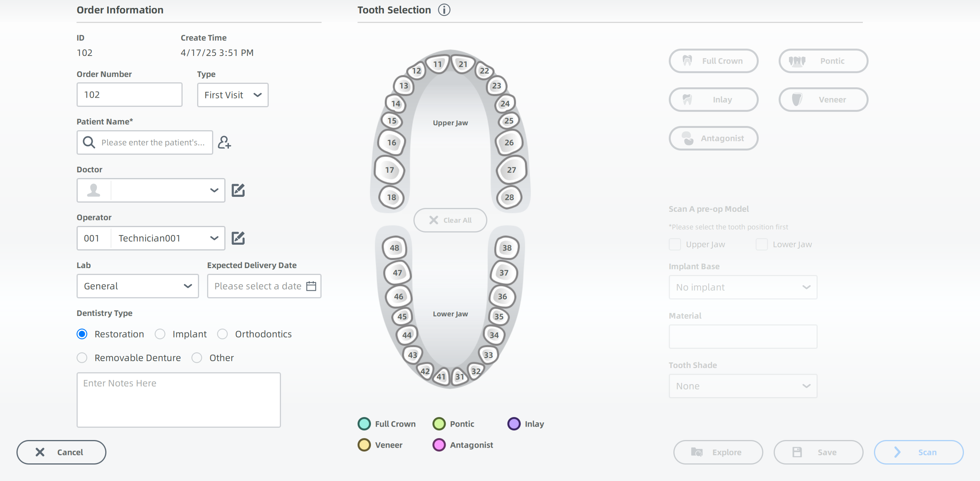
Task: Click the Full Crown restoration type
Action: [714, 61]
